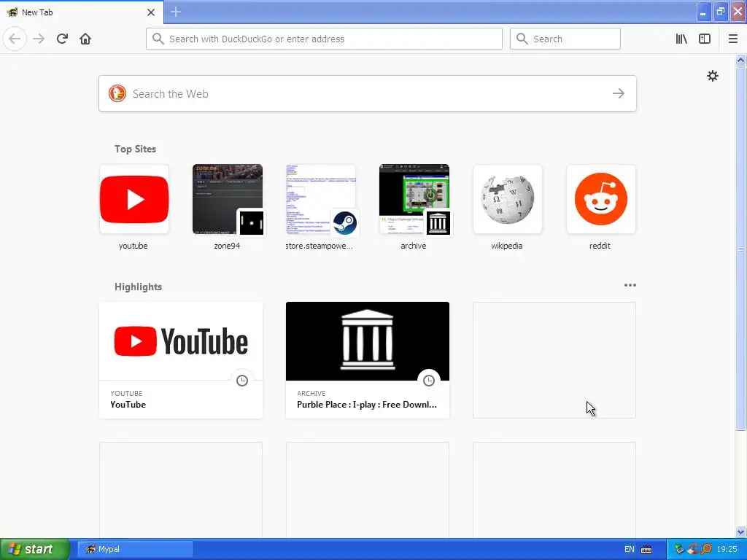Show the sidebar panel
This screenshot has height=560, width=747.
705,39
